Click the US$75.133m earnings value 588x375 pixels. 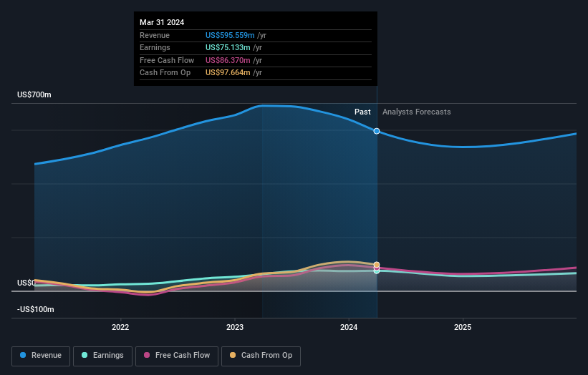(228, 47)
